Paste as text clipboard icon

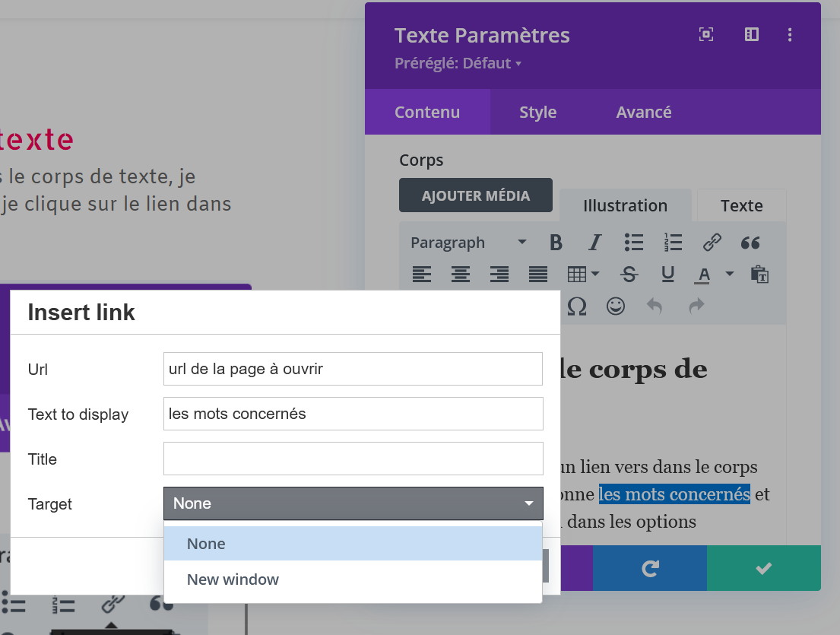(759, 274)
